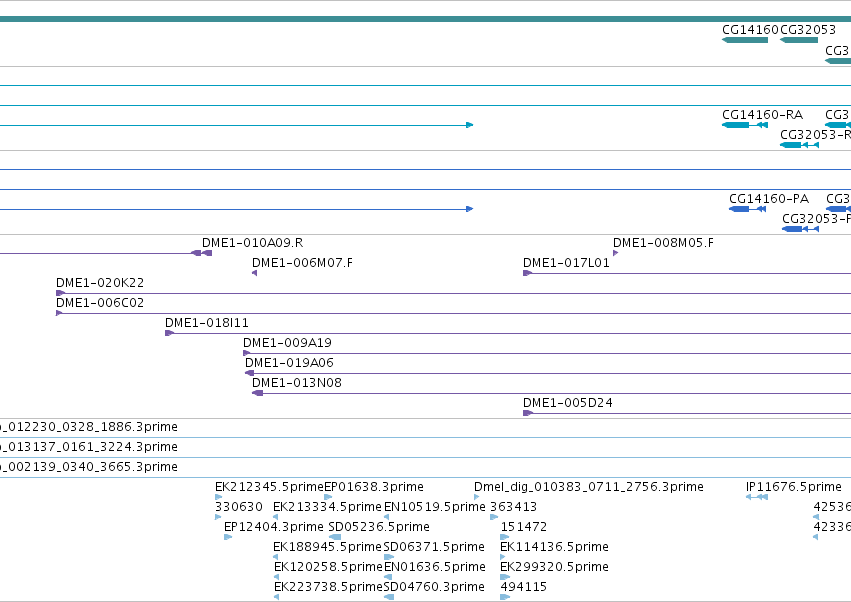Screen dimensions: 851x602
Task: Select DME1-020K22 clone label
Action: pos(100,283)
